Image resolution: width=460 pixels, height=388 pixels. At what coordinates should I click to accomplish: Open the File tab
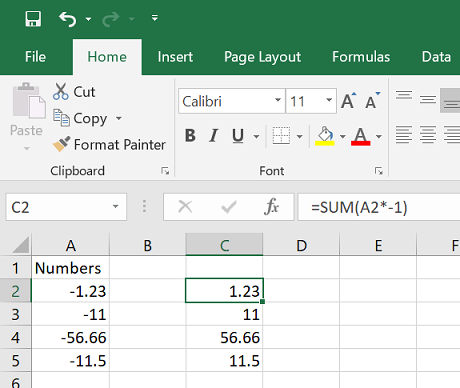pos(35,57)
